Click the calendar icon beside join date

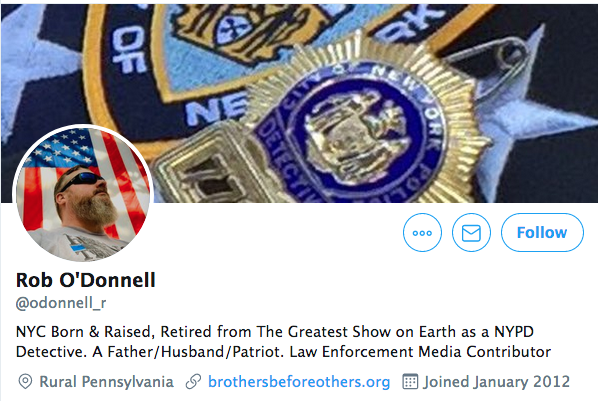coord(410,382)
